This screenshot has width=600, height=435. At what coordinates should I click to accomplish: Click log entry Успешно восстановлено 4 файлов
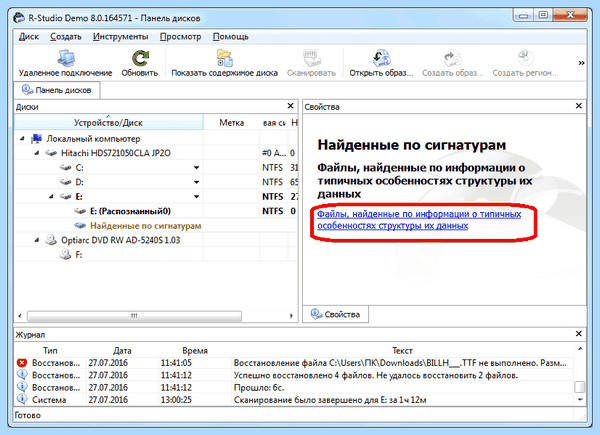(375, 375)
